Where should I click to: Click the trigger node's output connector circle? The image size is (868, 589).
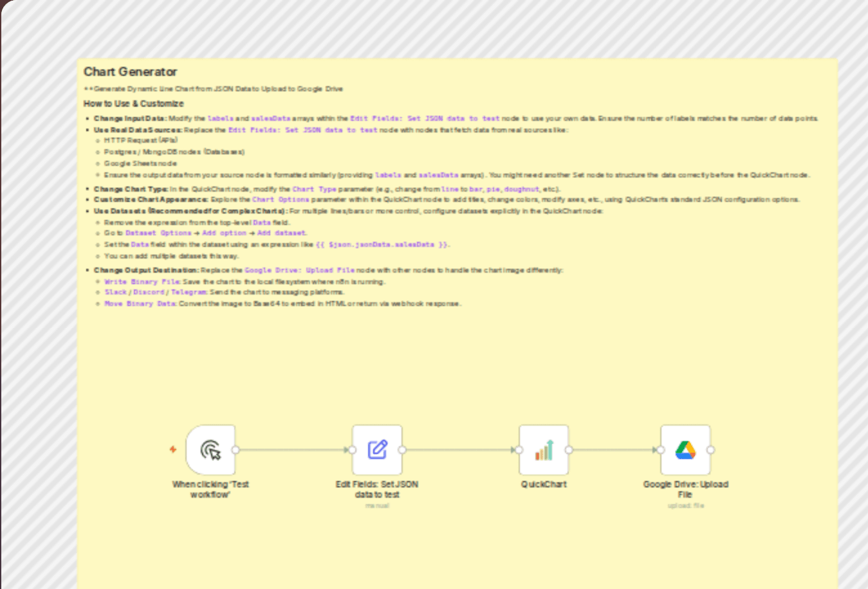[235, 450]
